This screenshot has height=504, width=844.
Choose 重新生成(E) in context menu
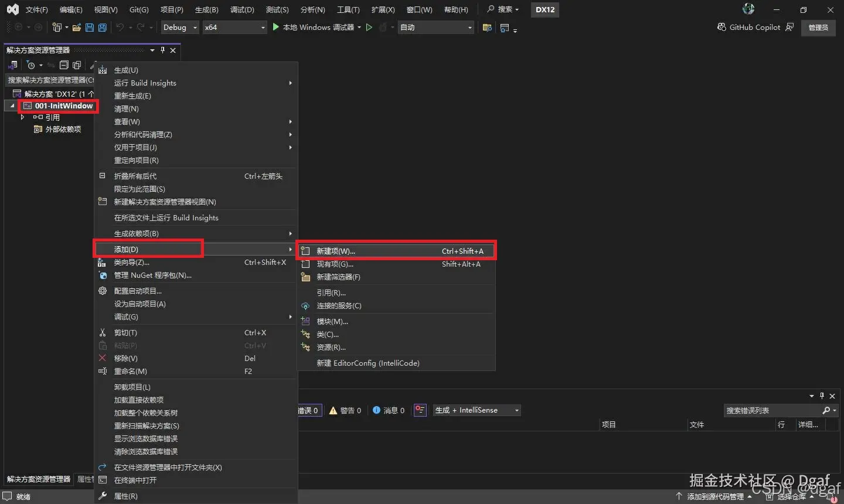click(196, 96)
